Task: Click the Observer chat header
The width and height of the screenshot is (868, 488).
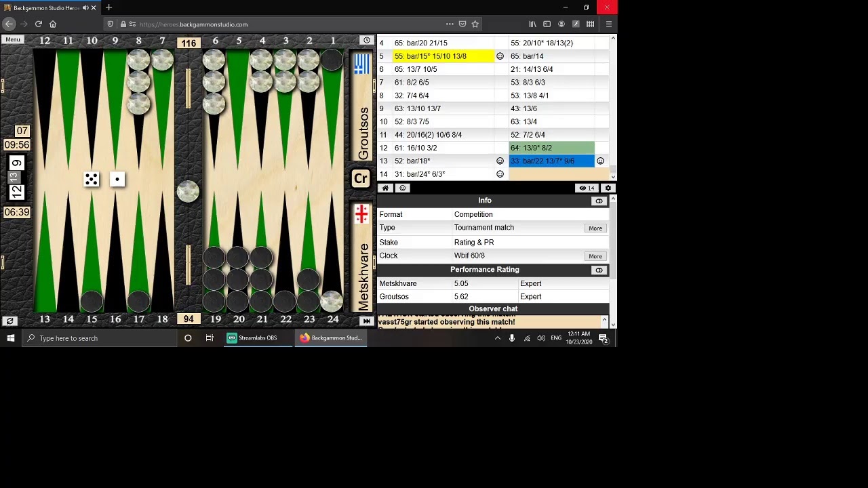Action: point(493,309)
